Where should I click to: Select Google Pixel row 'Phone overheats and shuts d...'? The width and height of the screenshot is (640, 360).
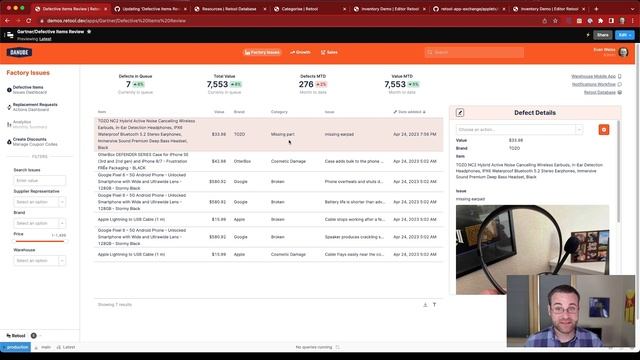pos(269,182)
